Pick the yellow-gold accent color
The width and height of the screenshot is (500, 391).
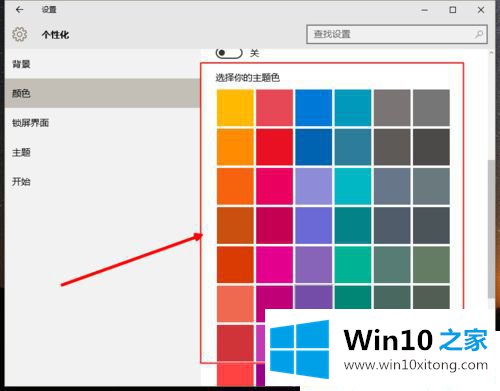[x=235, y=108]
